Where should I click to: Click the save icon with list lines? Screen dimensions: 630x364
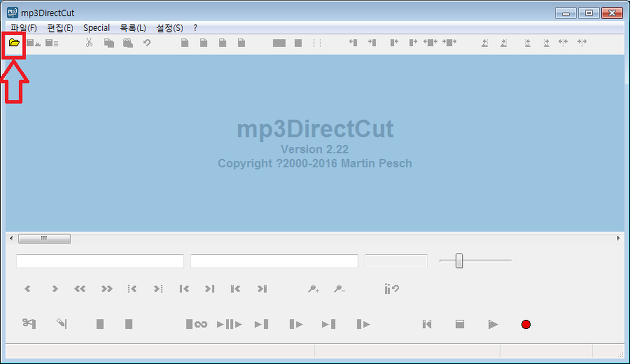(52, 43)
